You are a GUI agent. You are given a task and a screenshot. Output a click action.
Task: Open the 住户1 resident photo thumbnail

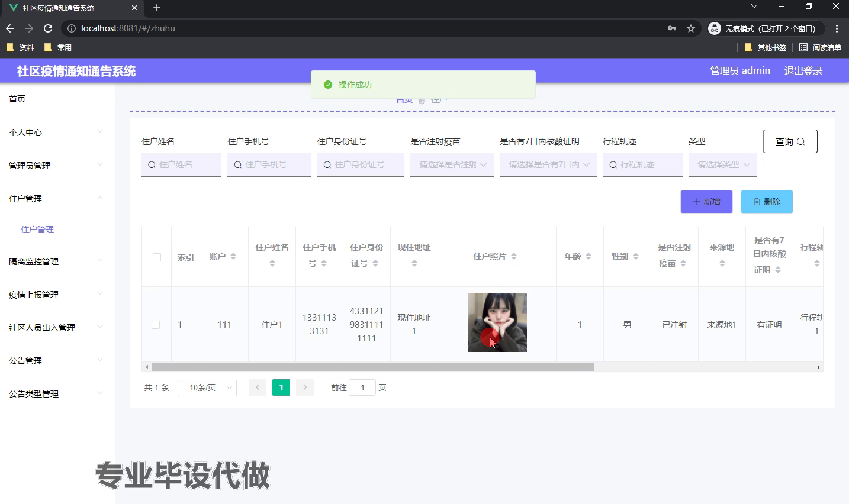pos(497,322)
